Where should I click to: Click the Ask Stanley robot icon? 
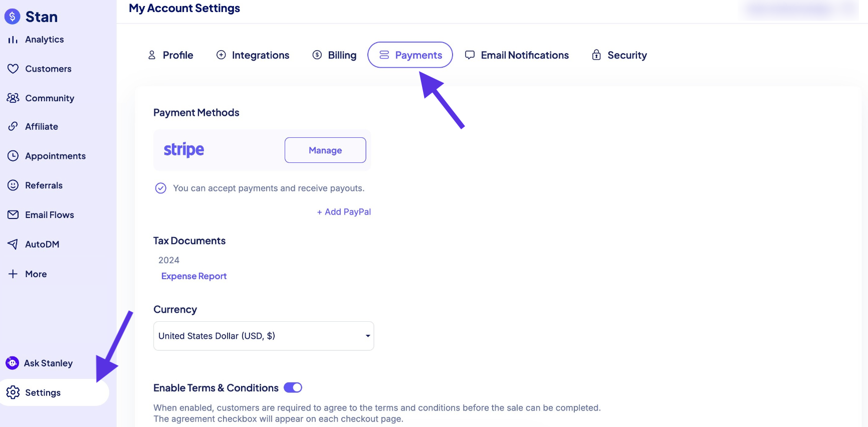12,363
